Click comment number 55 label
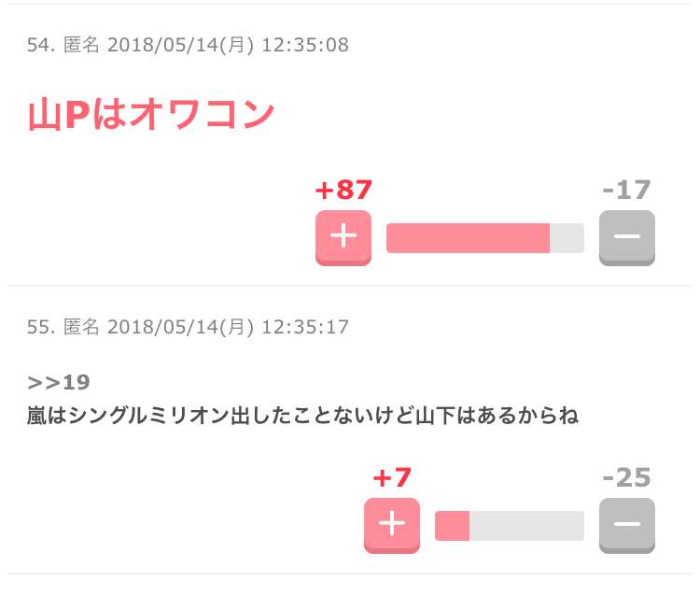The image size is (700, 595). pyautogui.click(x=41, y=327)
